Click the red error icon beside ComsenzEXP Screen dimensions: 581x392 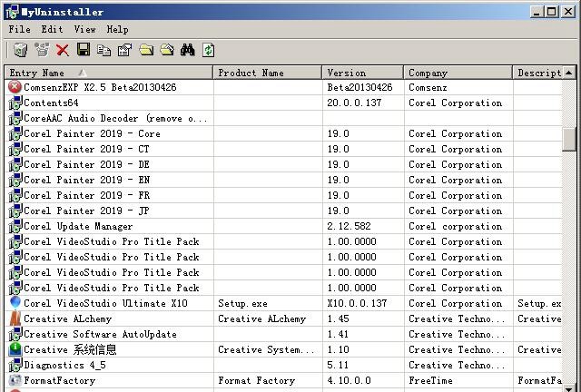15,87
